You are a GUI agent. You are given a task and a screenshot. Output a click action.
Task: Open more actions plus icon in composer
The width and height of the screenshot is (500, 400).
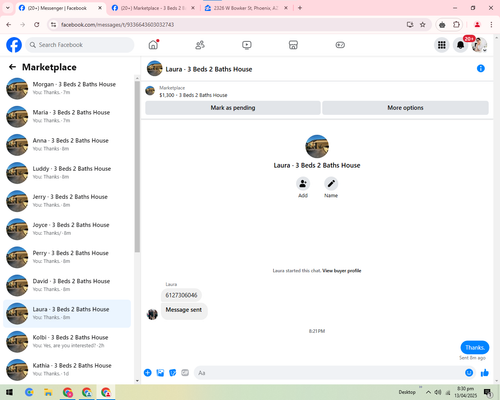pyautogui.click(x=148, y=373)
